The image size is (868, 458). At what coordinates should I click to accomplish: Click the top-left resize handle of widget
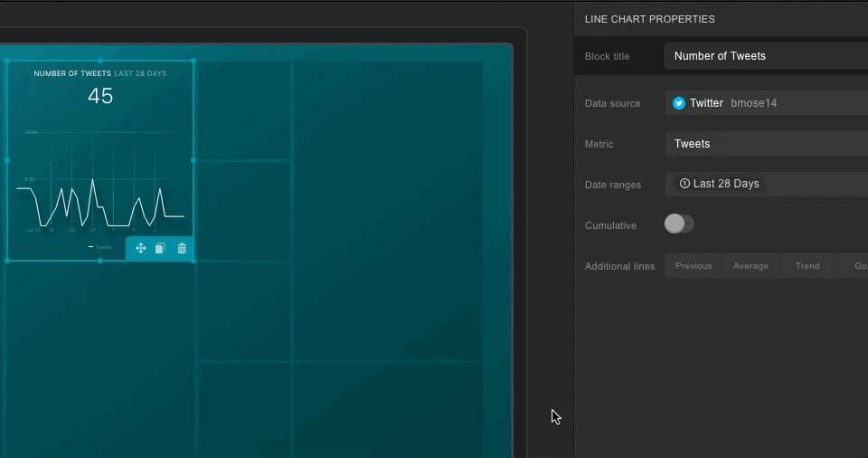pos(8,61)
